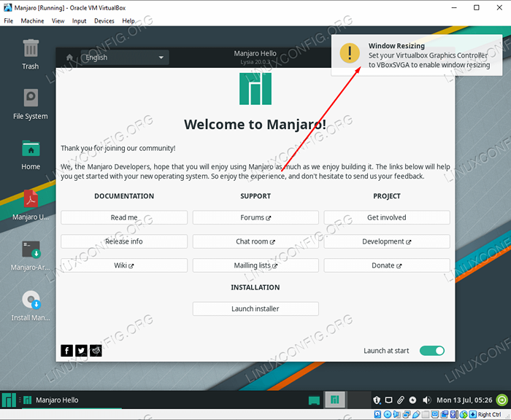This screenshot has height=420, width=511.
Task: Open the Mailling lists button
Action: tap(255, 265)
